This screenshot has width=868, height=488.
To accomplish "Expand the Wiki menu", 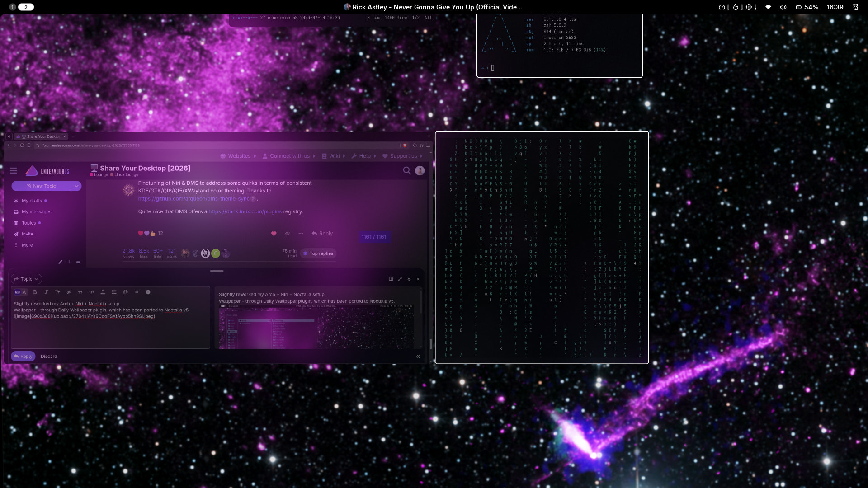I will point(334,156).
